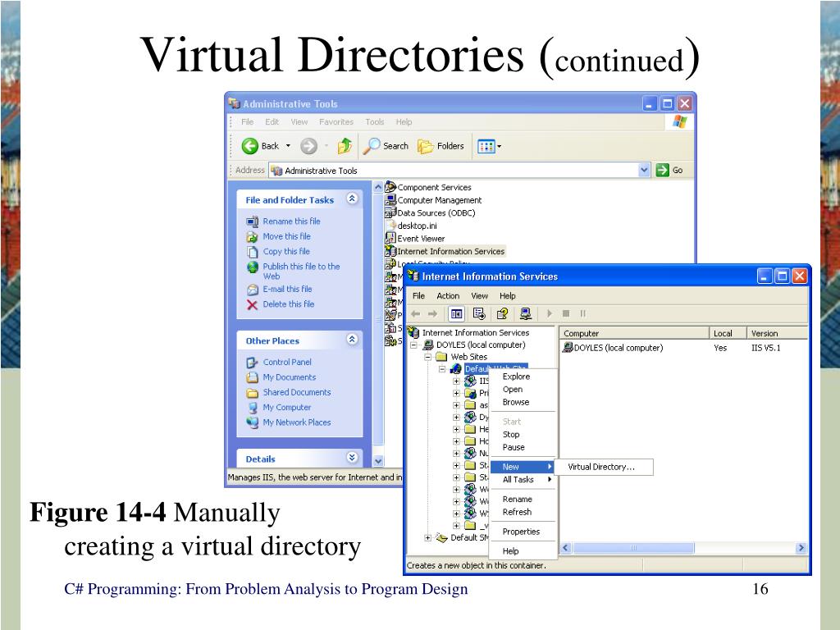Select Data Sources (ODBC) in the file list

[x=430, y=212]
